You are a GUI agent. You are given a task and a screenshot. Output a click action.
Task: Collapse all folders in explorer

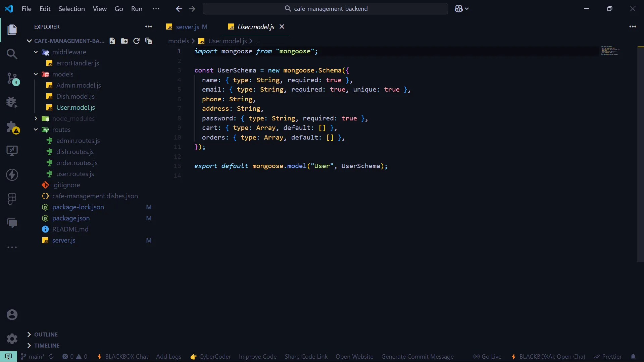click(x=148, y=41)
